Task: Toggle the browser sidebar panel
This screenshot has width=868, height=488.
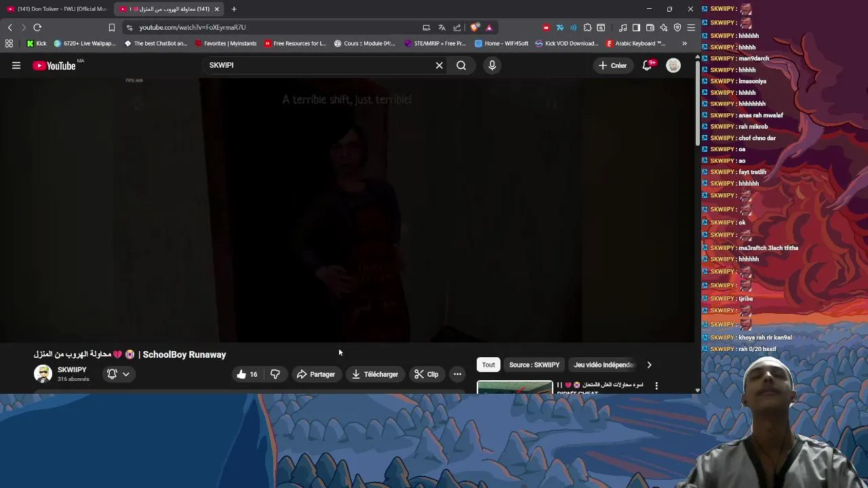Action: click(x=636, y=27)
